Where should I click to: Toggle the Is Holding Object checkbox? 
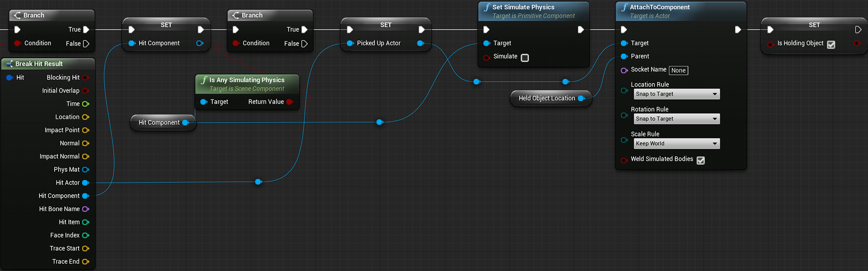click(x=831, y=45)
